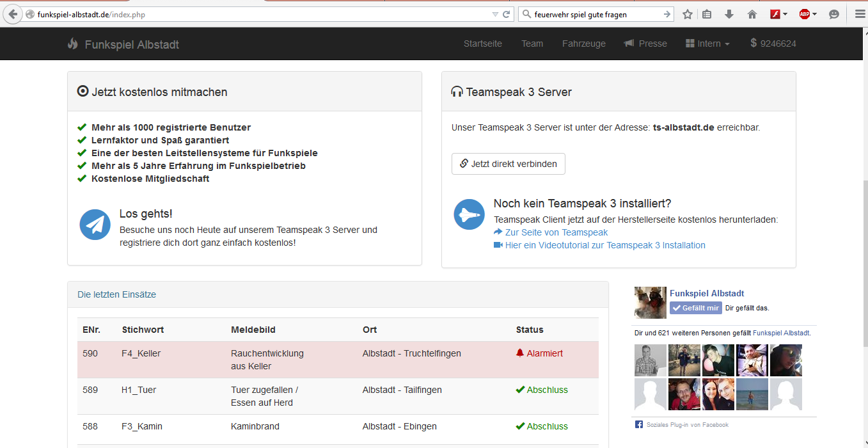Show URL history dropdown in address bar

[495, 14]
